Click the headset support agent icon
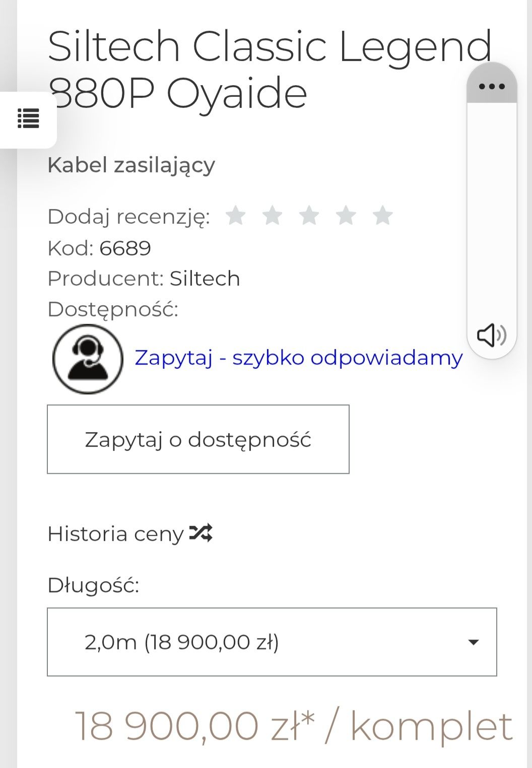This screenshot has width=532, height=768. (x=88, y=359)
